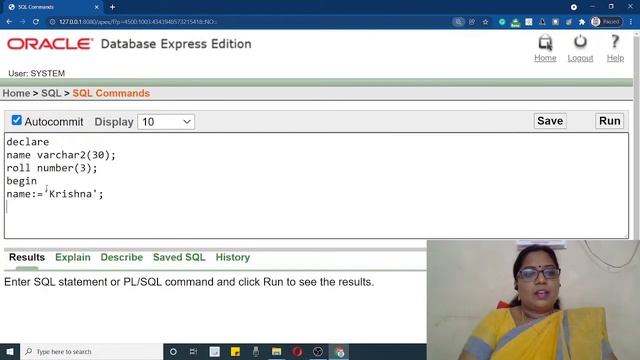The image size is (640, 360).
Task: Click the 'declare' line in editor
Action: pos(28,142)
